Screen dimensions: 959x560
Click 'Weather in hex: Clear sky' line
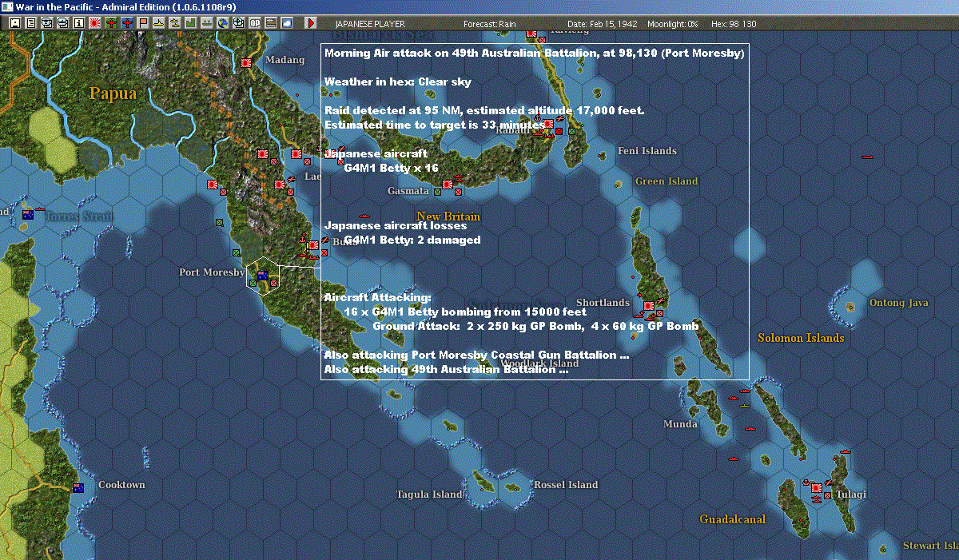pyautogui.click(x=397, y=81)
